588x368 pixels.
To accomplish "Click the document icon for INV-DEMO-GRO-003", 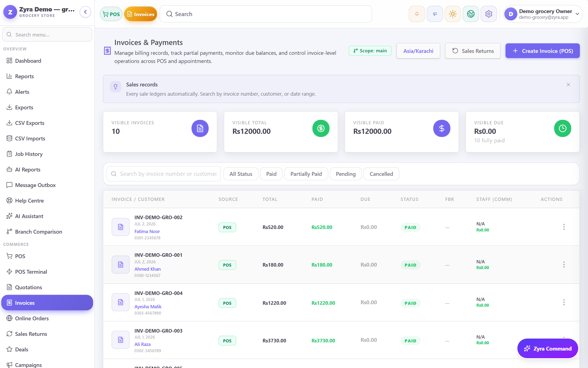I will click(x=121, y=340).
